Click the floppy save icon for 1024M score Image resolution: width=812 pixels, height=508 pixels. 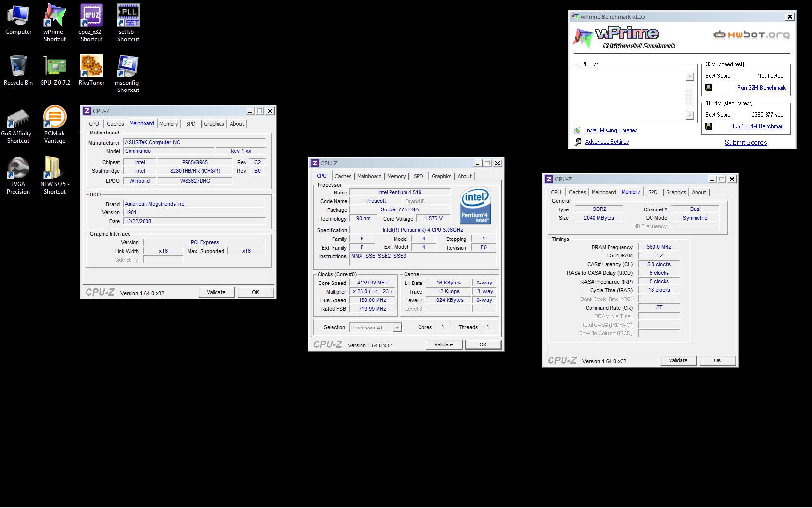709,126
